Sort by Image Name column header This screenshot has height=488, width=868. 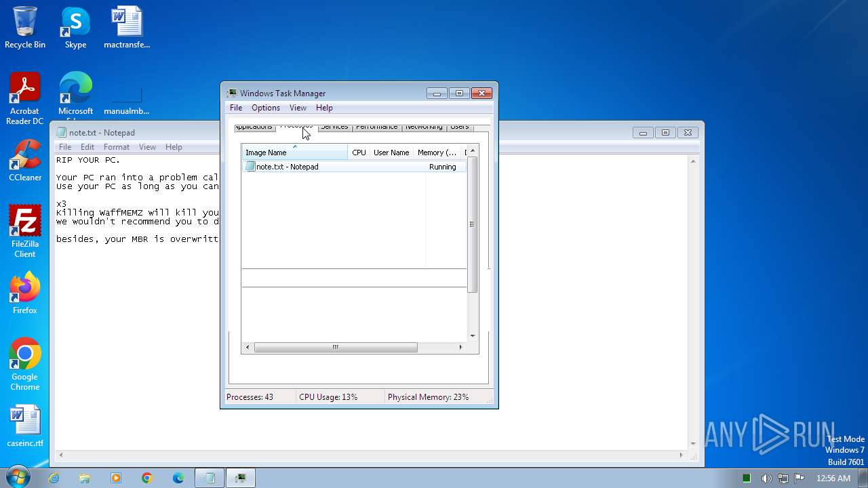(295, 152)
